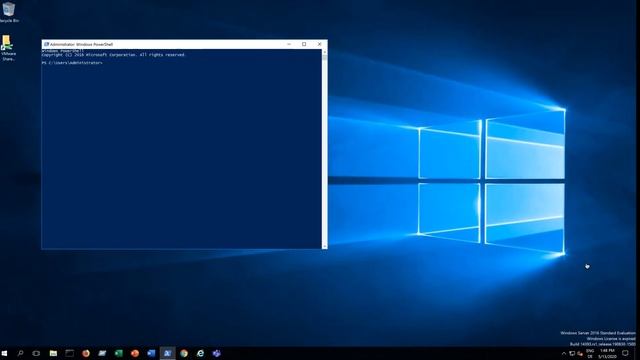Open the Windows Start menu

click(x=4, y=353)
